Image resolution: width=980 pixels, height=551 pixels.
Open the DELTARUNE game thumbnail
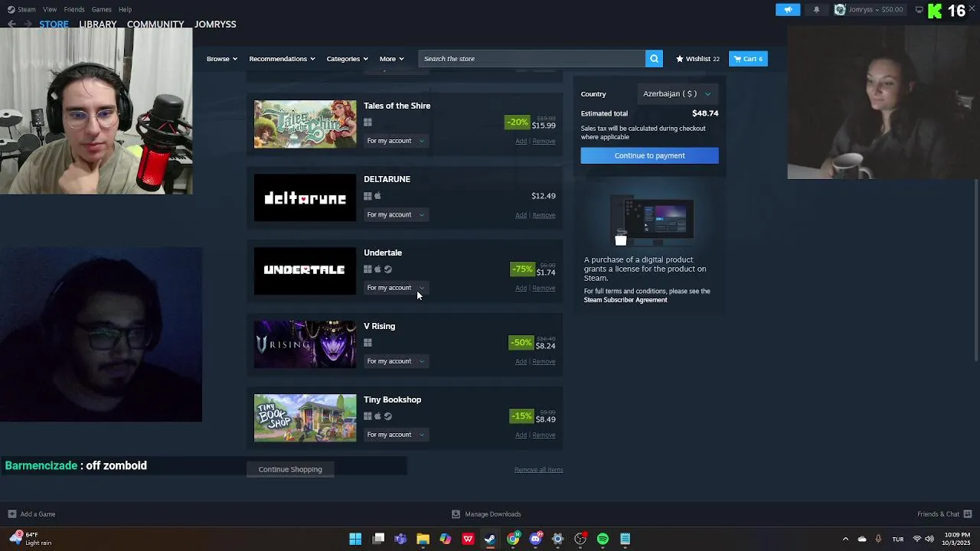[x=305, y=197]
